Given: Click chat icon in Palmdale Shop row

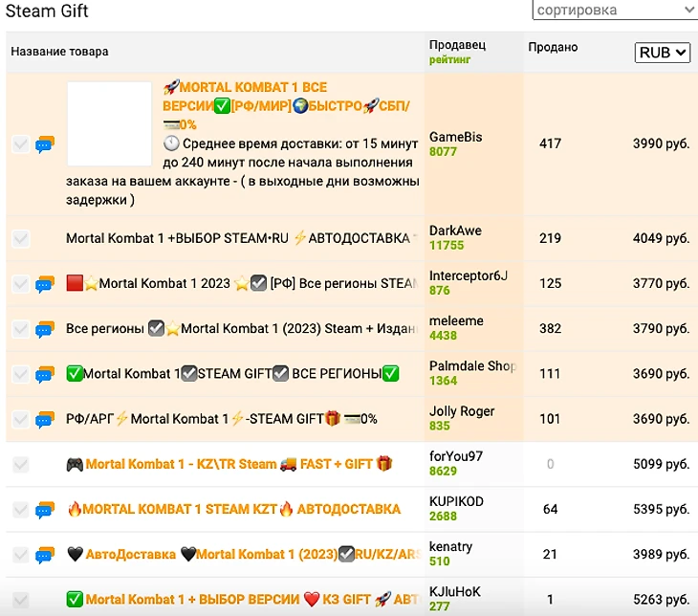Looking at the screenshot, I should point(44,374).
